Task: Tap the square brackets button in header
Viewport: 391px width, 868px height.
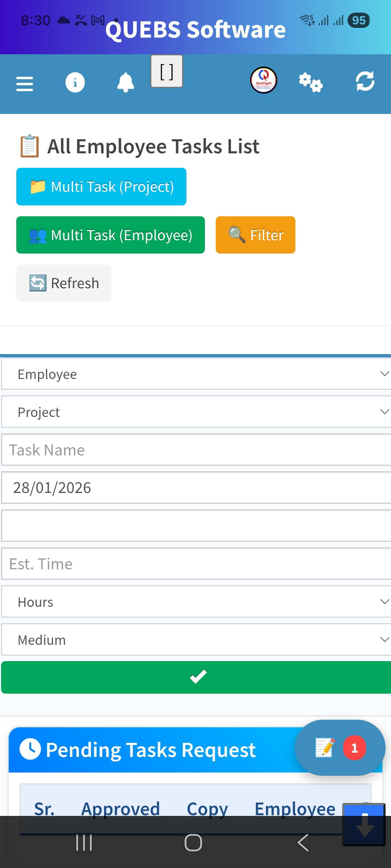Action: (167, 71)
